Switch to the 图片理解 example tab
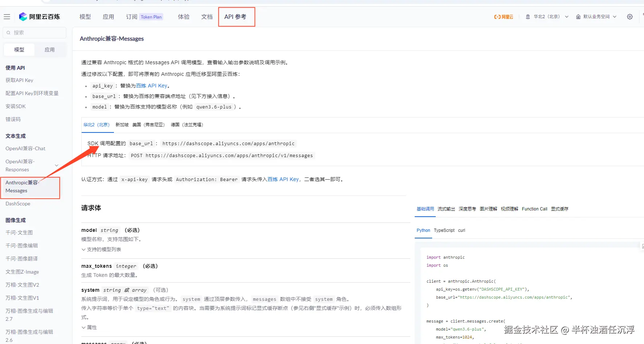Screen dimensions: 644x344 [488, 209]
